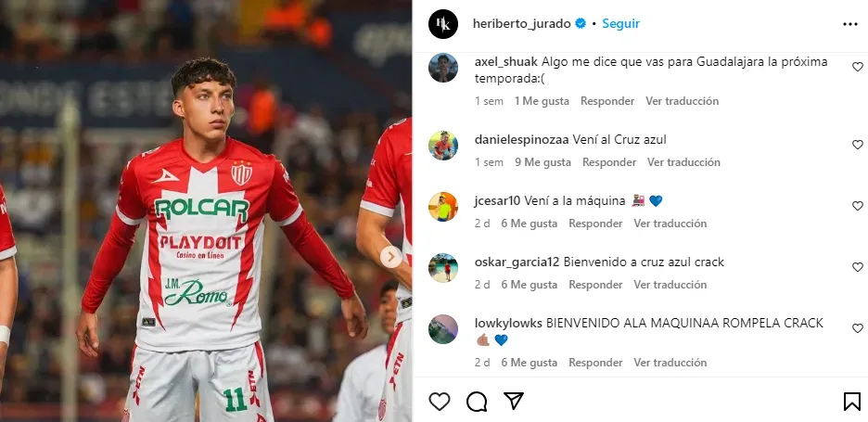Reply to jcesar10's comment
The image size is (868, 422).
click(x=595, y=224)
